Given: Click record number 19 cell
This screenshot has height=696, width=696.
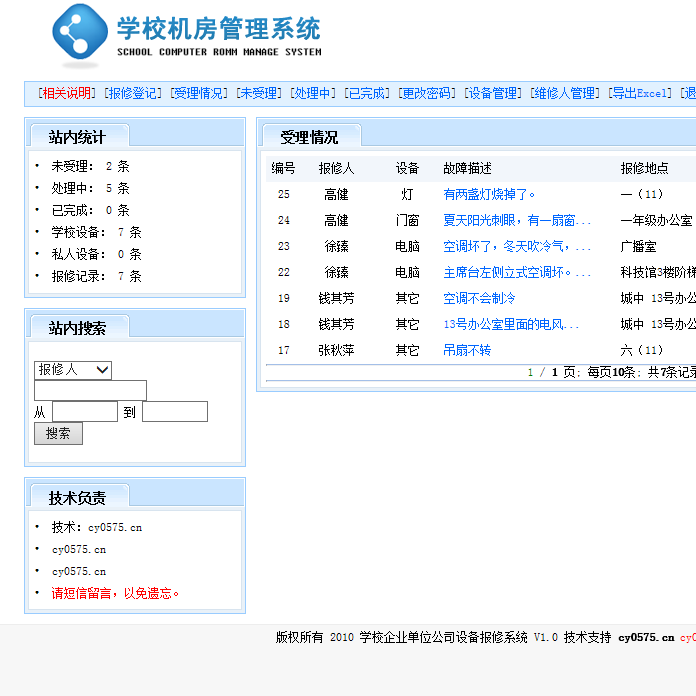Looking at the screenshot, I should tap(284, 298).
